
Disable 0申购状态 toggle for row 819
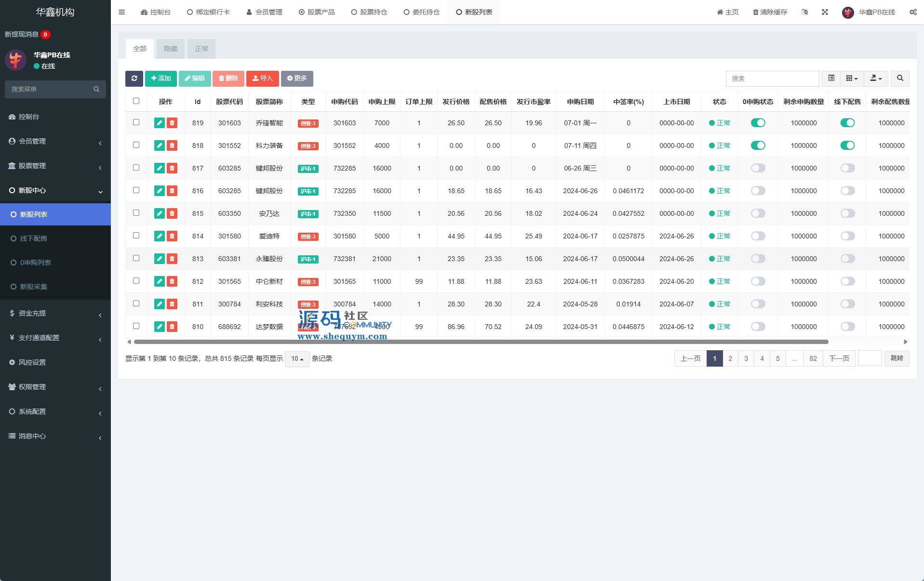(x=758, y=123)
